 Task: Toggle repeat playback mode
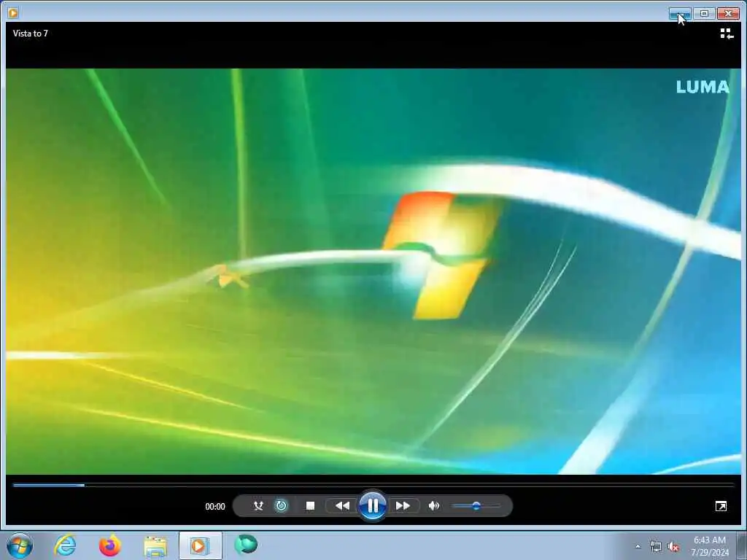point(282,506)
